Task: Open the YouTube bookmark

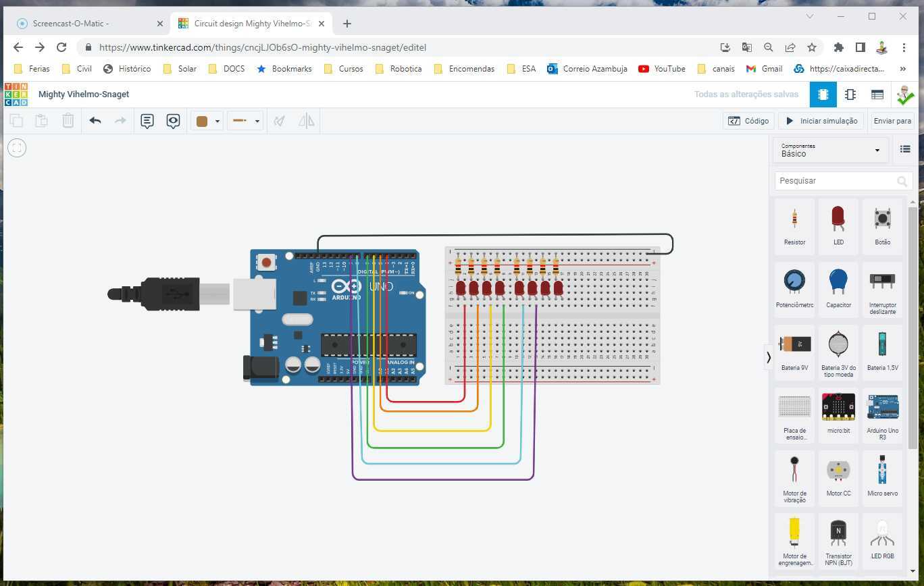Action: click(662, 69)
